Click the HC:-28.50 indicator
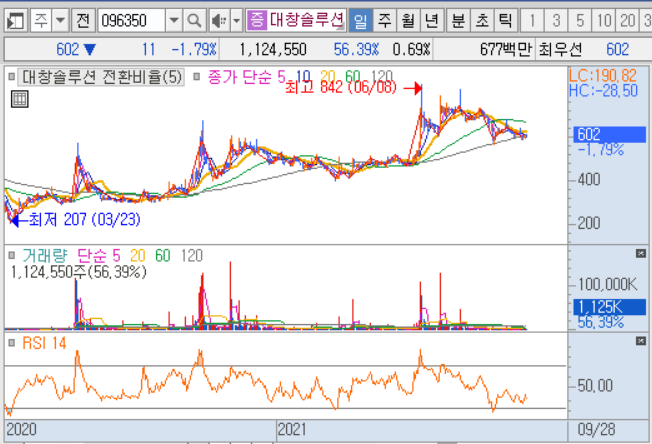652x444 pixels. pos(603,91)
